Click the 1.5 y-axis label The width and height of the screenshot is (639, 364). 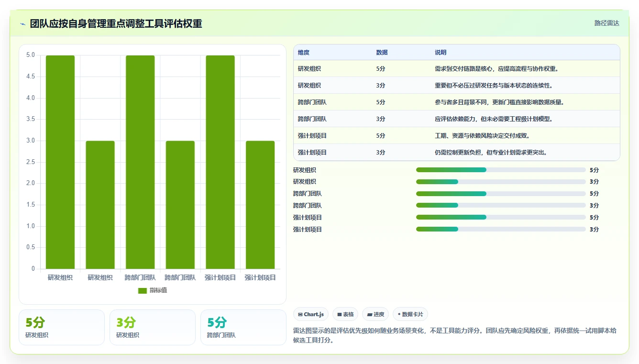coord(31,205)
